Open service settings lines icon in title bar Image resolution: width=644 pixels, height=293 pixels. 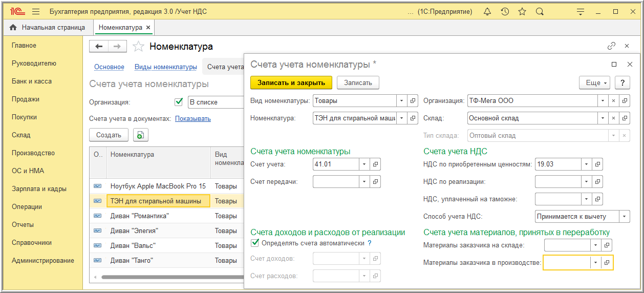(580, 11)
